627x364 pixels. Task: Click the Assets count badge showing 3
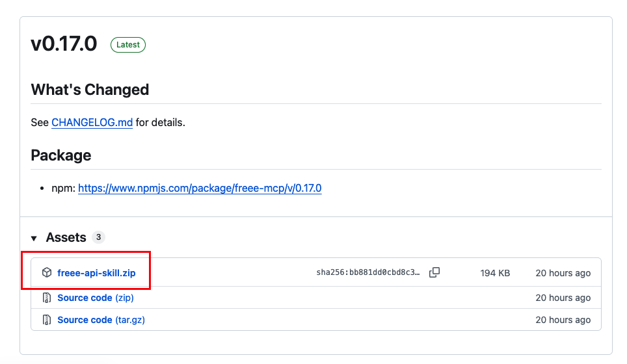click(x=98, y=237)
